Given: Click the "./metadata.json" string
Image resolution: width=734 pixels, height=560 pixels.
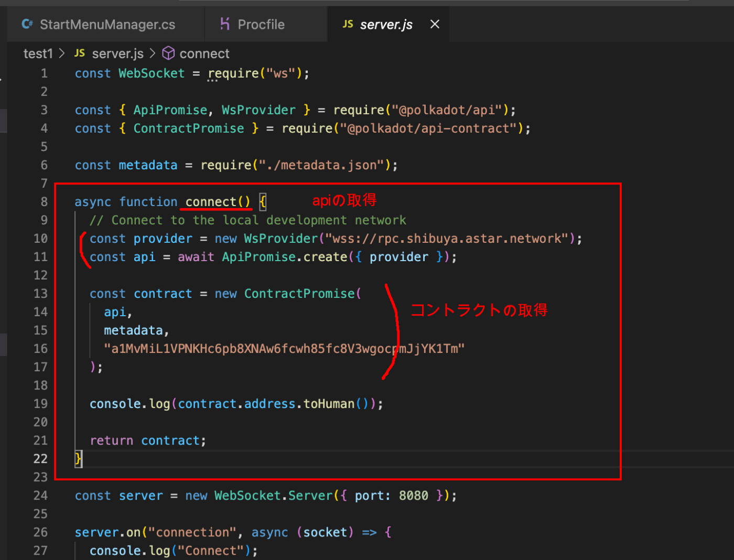Looking at the screenshot, I should click(321, 165).
